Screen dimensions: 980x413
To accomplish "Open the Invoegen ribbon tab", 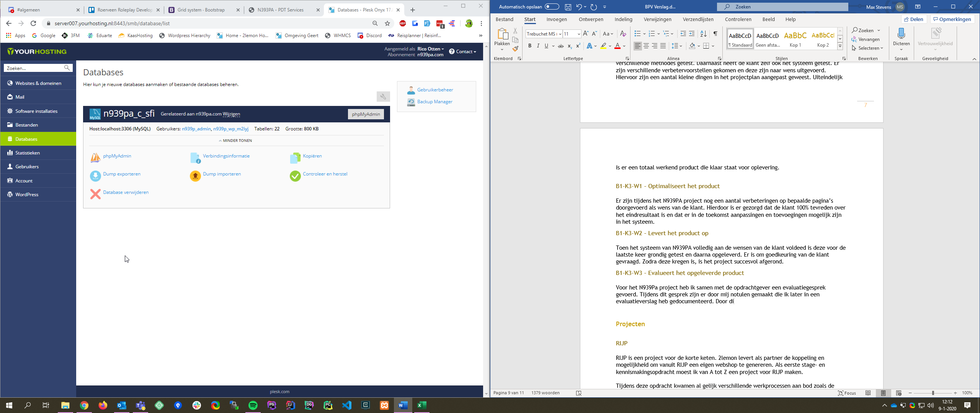I will (x=556, y=20).
